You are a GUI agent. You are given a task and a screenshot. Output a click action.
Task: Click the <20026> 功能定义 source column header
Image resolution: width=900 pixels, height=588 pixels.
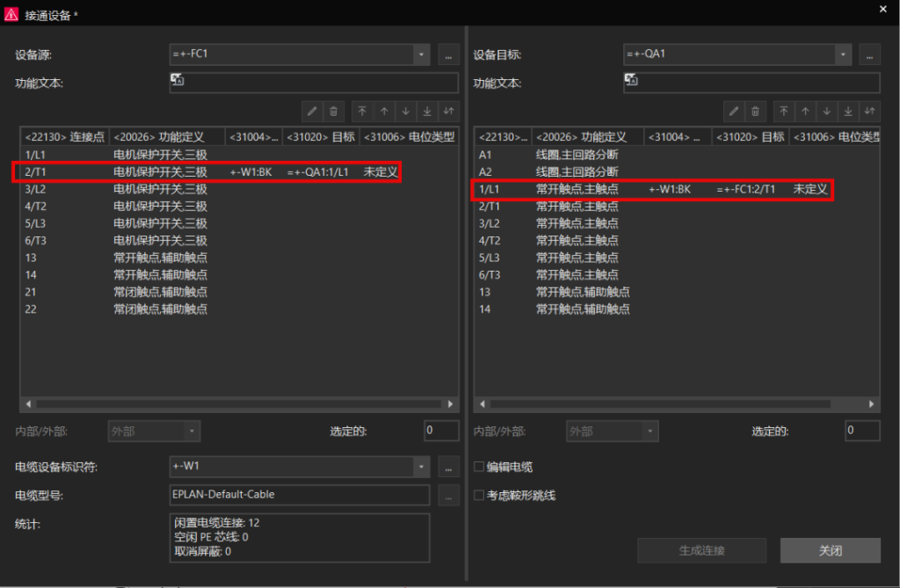click(167, 136)
